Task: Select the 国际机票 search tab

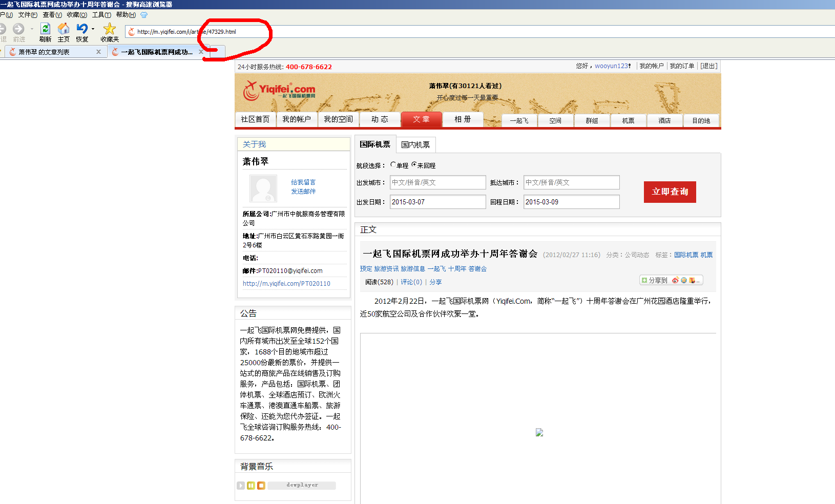Action: point(375,144)
